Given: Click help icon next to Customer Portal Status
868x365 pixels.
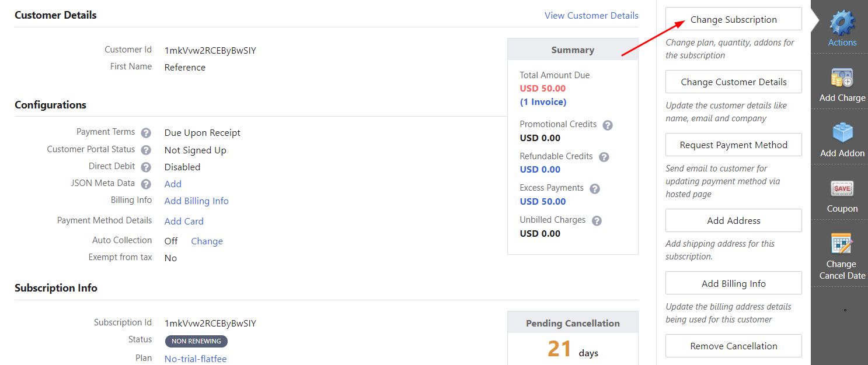Looking at the screenshot, I should click(146, 150).
